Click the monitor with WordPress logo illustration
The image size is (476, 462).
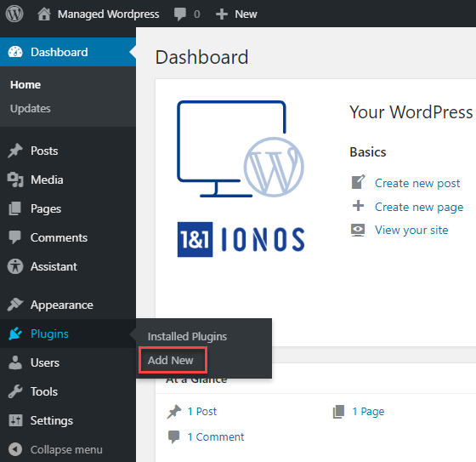tap(241, 149)
